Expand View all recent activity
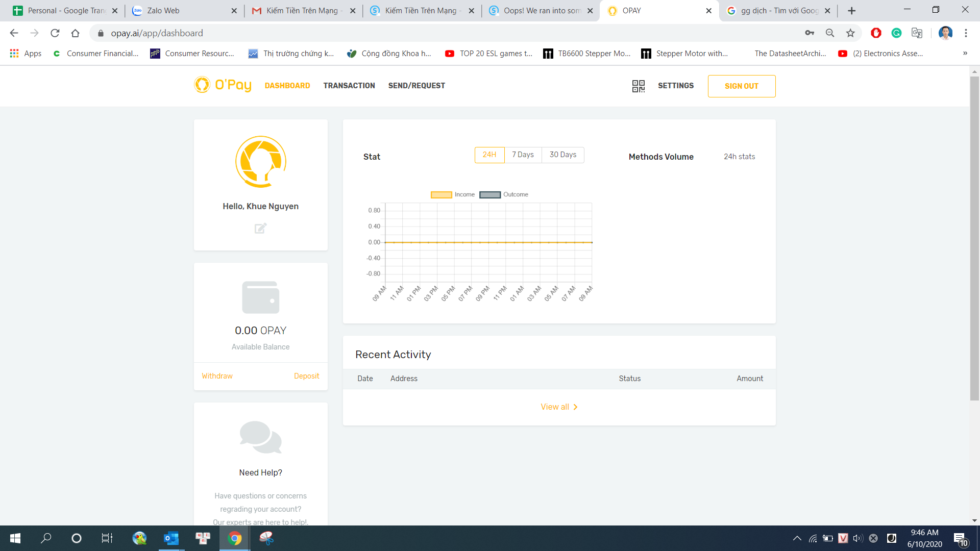Viewport: 980px width, 551px height. tap(559, 407)
